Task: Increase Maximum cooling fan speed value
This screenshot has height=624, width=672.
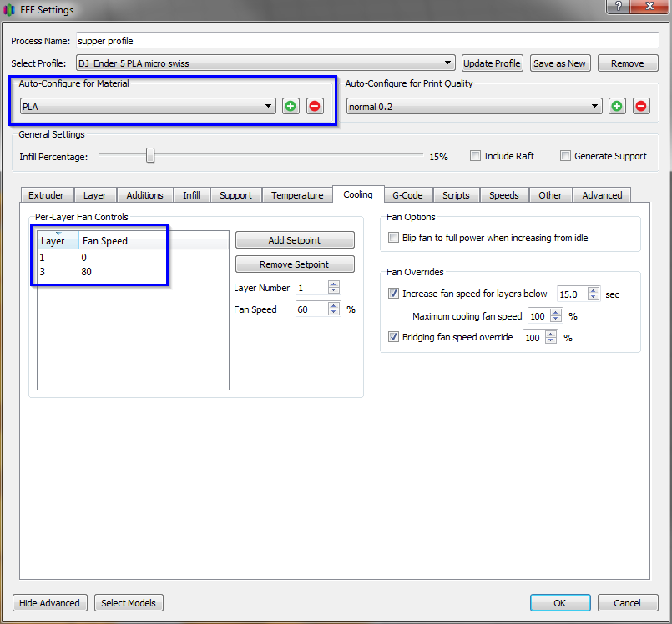Action: tap(556, 312)
